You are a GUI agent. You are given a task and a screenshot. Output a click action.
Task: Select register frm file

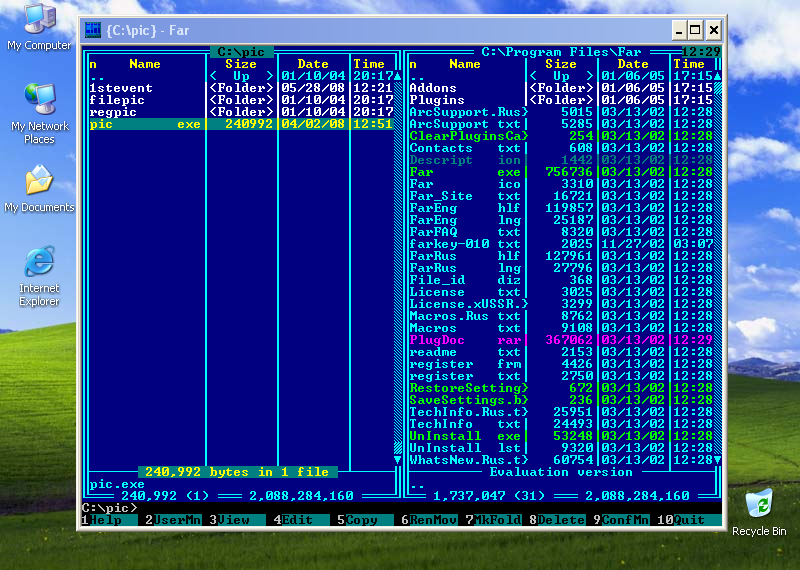(561, 364)
